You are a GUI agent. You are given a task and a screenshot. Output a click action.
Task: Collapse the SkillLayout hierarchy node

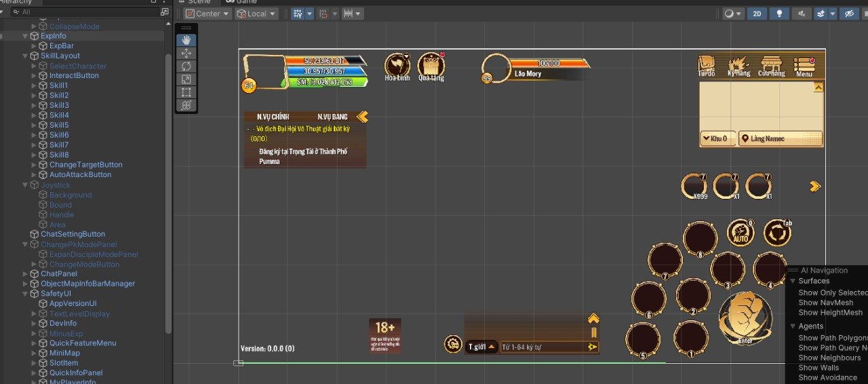26,56
